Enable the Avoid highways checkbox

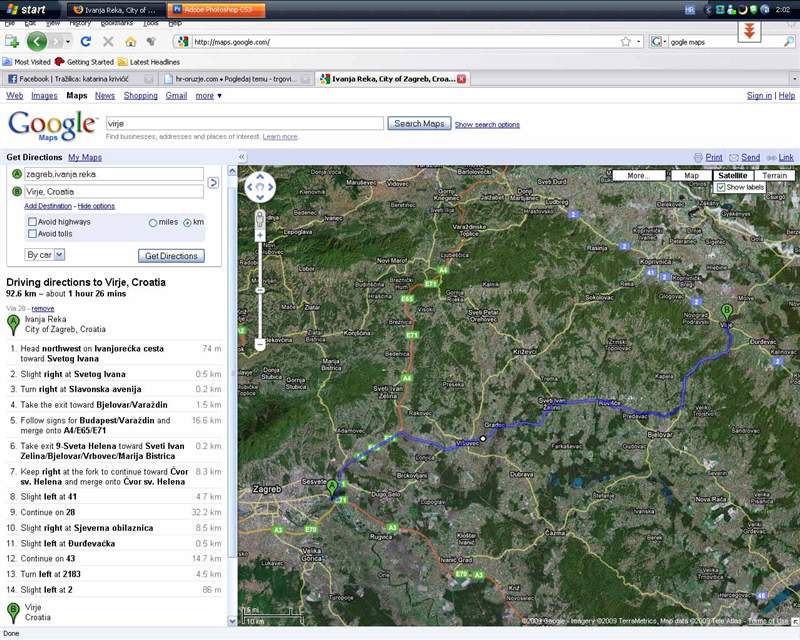[x=32, y=222]
